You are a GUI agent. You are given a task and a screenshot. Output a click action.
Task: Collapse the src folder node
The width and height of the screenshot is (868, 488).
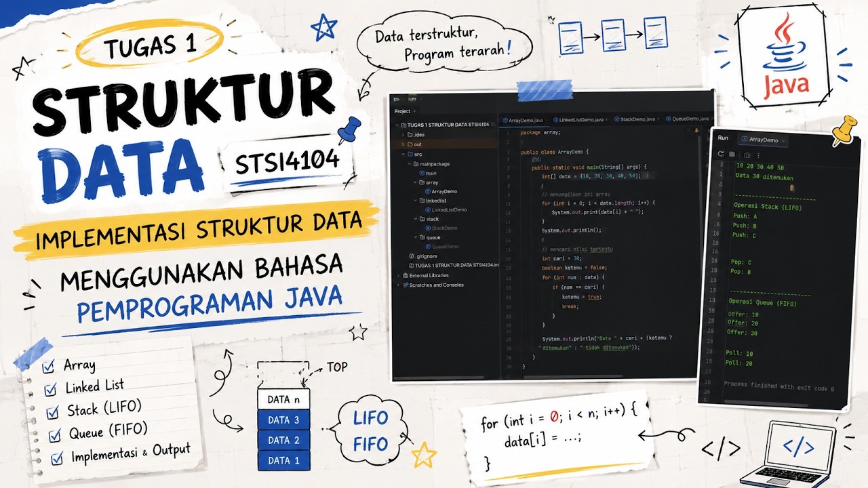pos(403,154)
